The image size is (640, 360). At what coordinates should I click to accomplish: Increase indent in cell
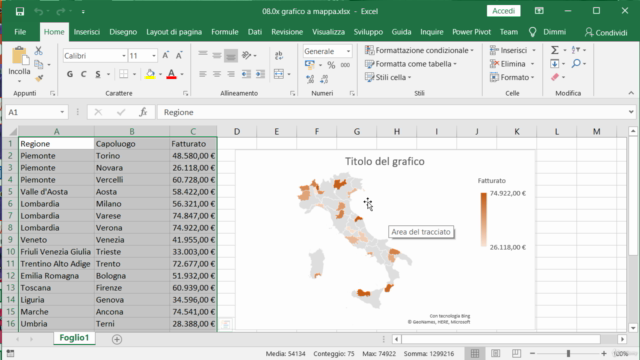(x=260, y=74)
